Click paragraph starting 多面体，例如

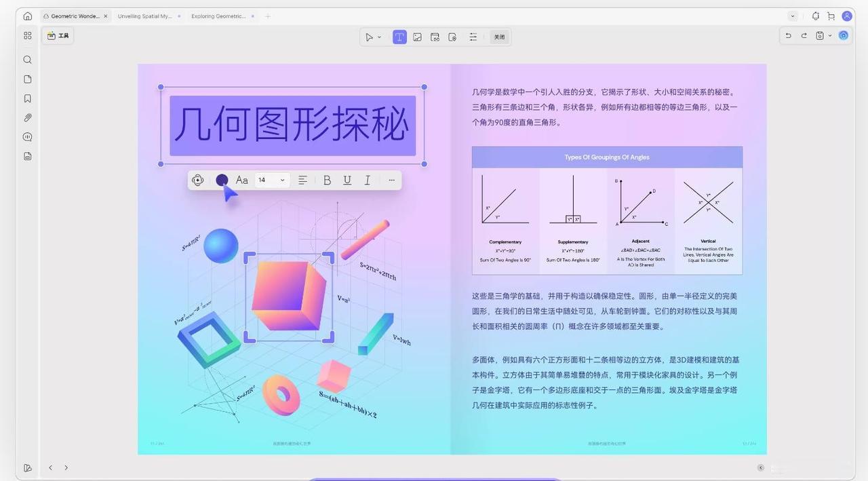coord(605,382)
